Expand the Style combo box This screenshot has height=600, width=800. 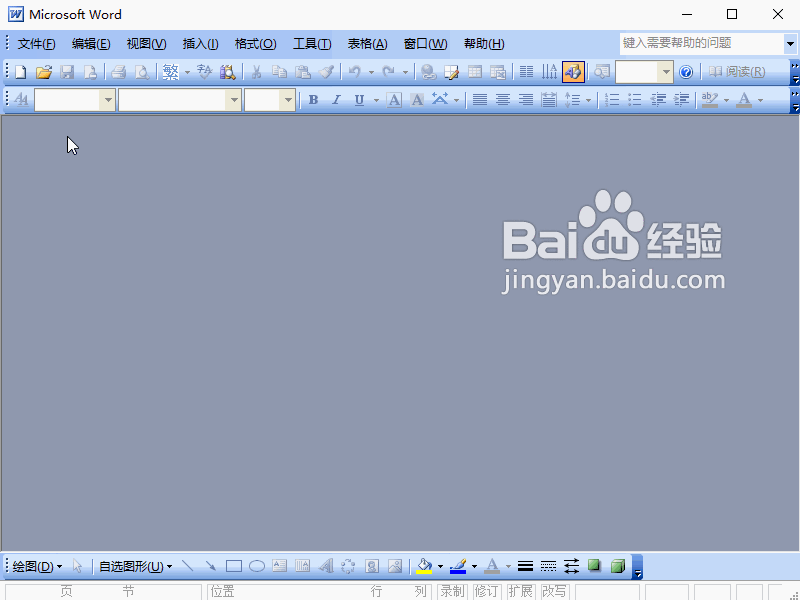coord(108,100)
